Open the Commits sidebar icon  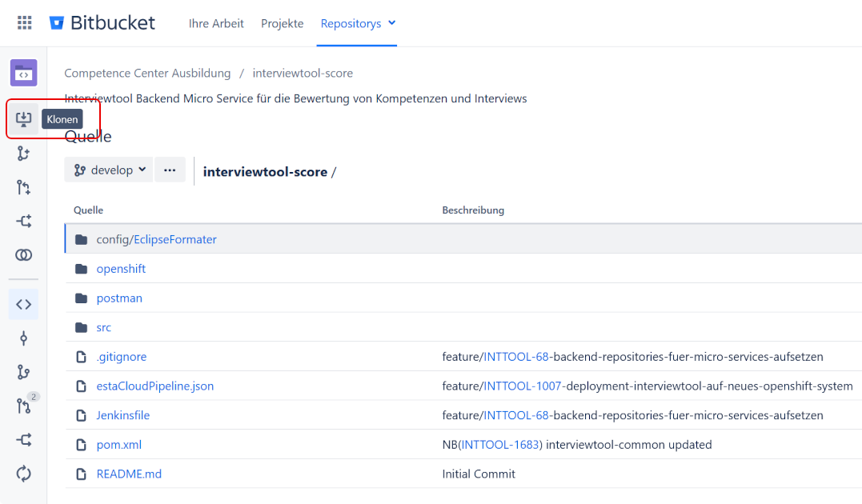24,338
